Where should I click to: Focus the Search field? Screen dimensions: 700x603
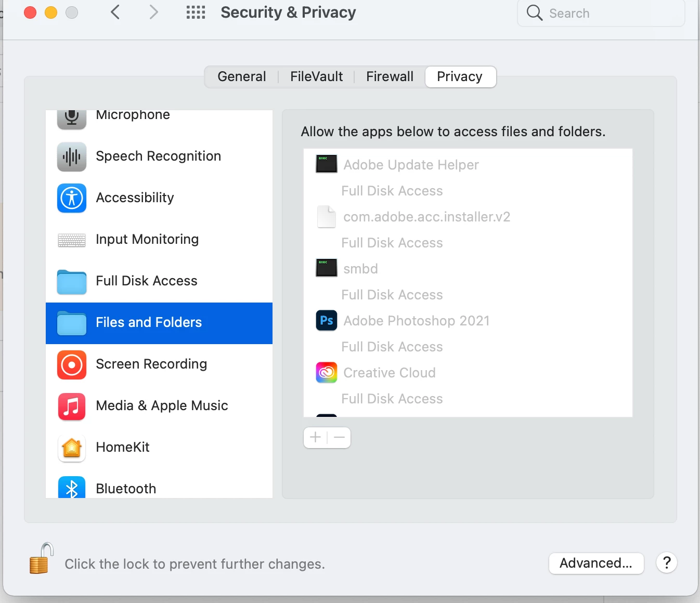coord(601,13)
